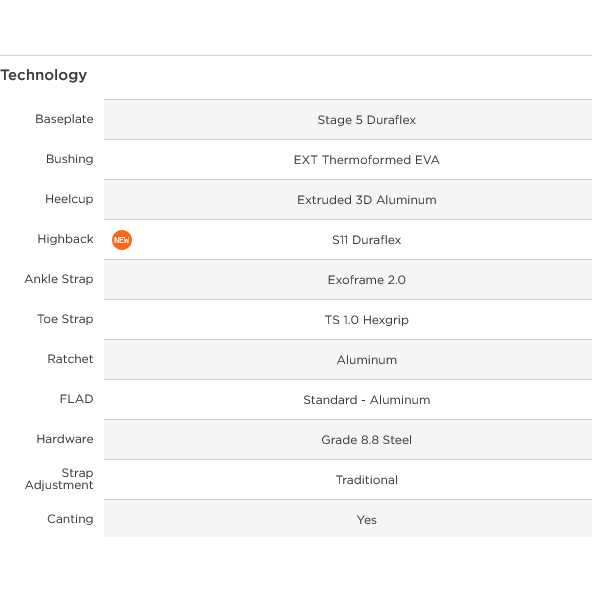Click the Ratchet row's Aluminum value
This screenshot has height=592, width=592.
(x=367, y=360)
